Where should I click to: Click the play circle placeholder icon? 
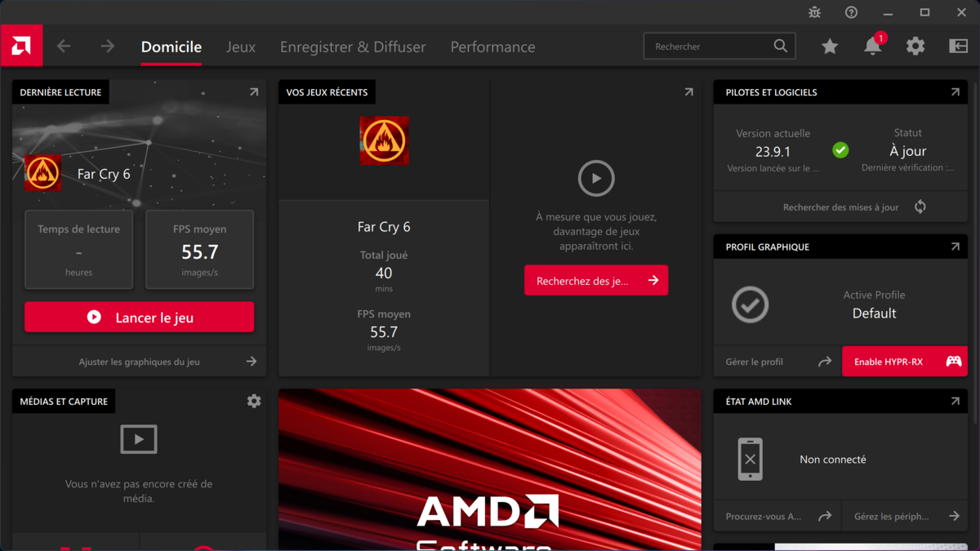(596, 178)
